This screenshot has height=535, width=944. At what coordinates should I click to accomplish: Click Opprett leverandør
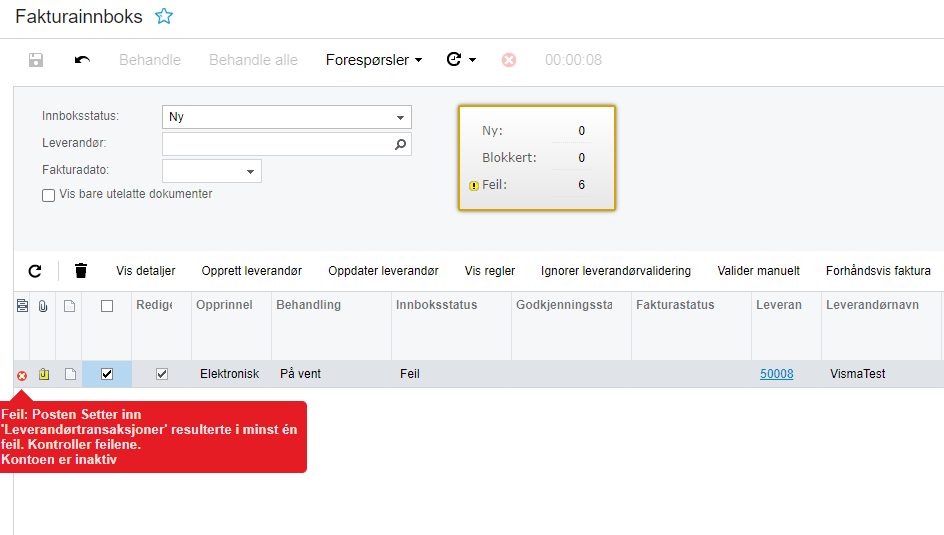(x=252, y=271)
